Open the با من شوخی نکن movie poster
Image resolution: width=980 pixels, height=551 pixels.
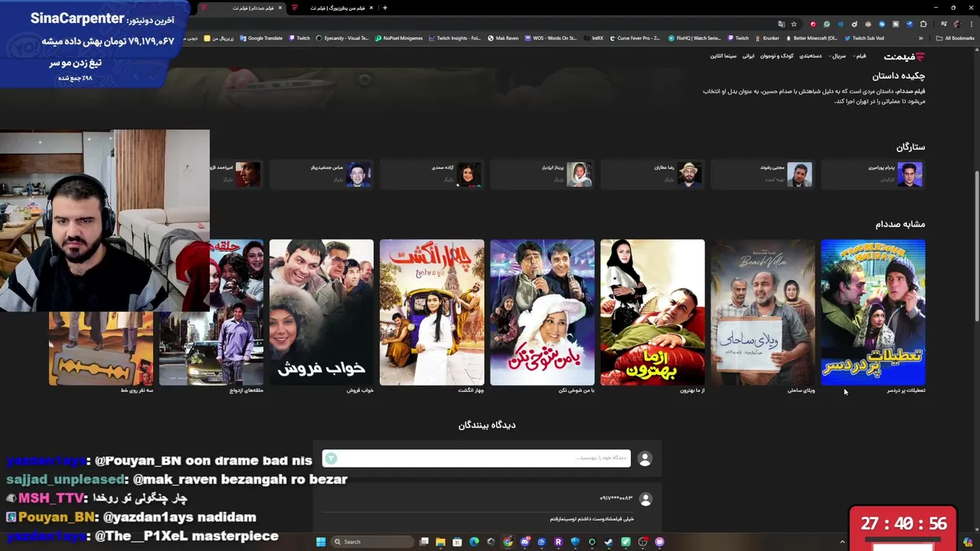(x=542, y=312)
